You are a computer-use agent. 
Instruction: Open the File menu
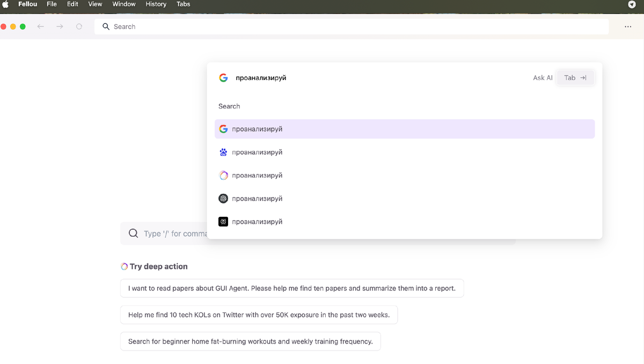tap(52, 4)
